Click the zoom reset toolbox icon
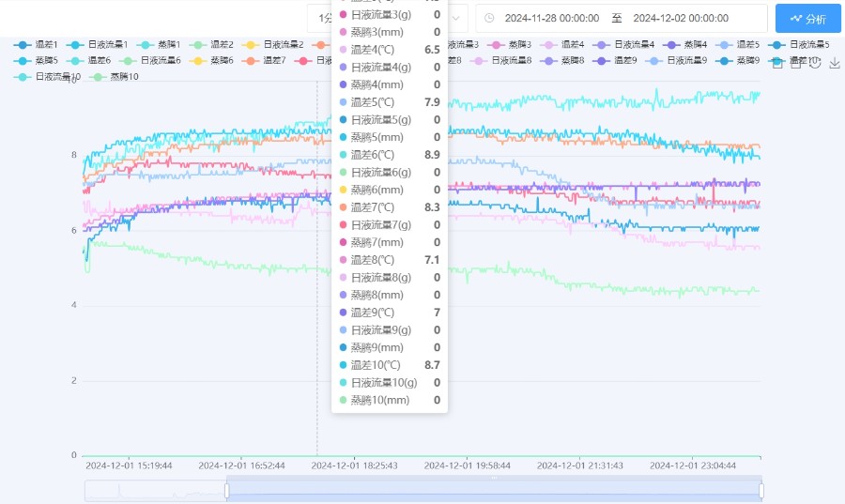The image size is (845, 504). pyautogui.click(x=796, y=64)
